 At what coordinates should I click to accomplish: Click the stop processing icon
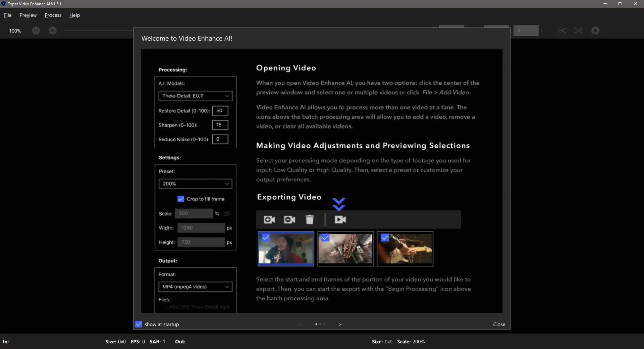(595, 31)
